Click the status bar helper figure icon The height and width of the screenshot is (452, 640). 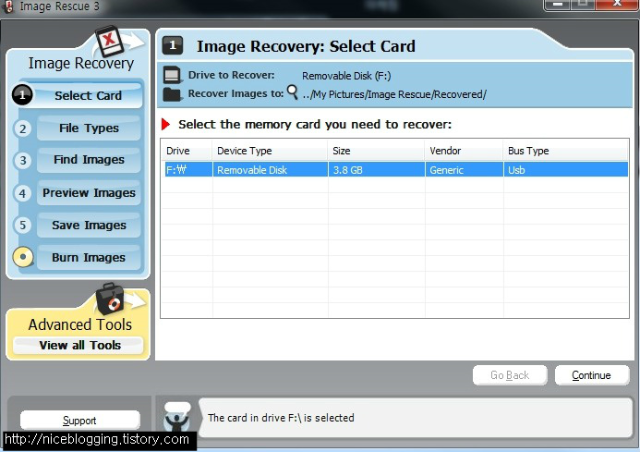(x=177, y=417)
